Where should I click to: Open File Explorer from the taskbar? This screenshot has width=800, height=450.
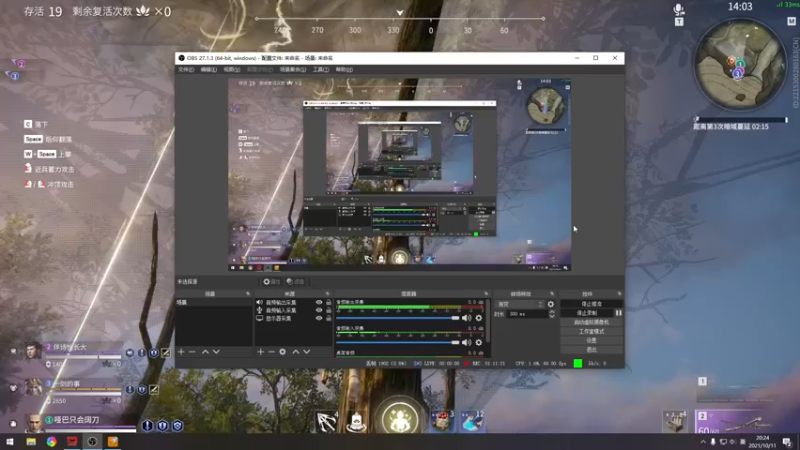point(31,442)
